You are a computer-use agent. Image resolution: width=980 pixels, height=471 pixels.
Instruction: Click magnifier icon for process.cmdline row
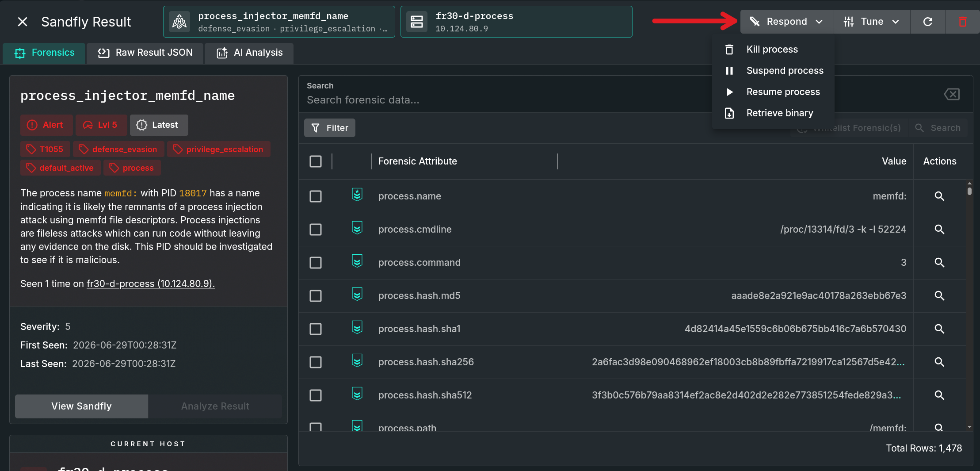click(x=939, y=230)
